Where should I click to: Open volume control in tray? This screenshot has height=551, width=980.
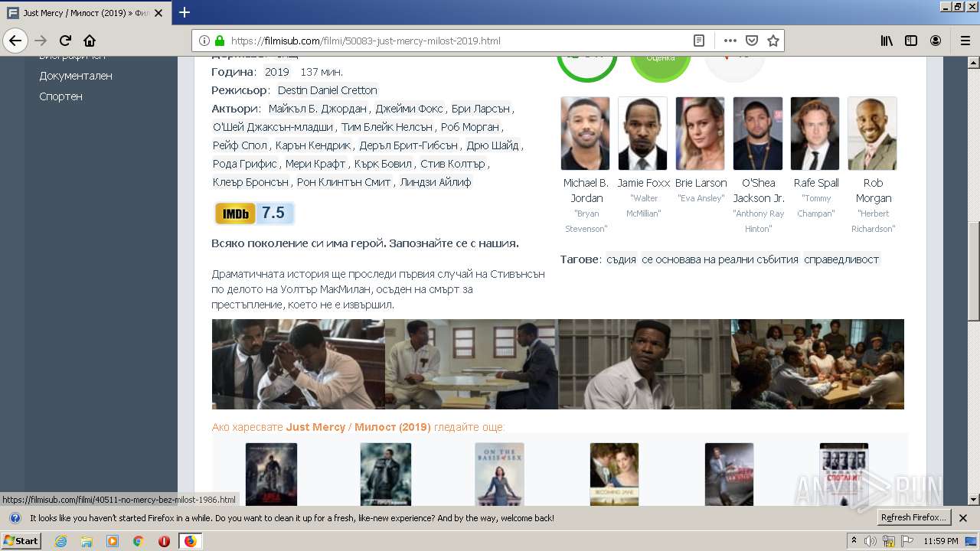click(x=871, y=541)
